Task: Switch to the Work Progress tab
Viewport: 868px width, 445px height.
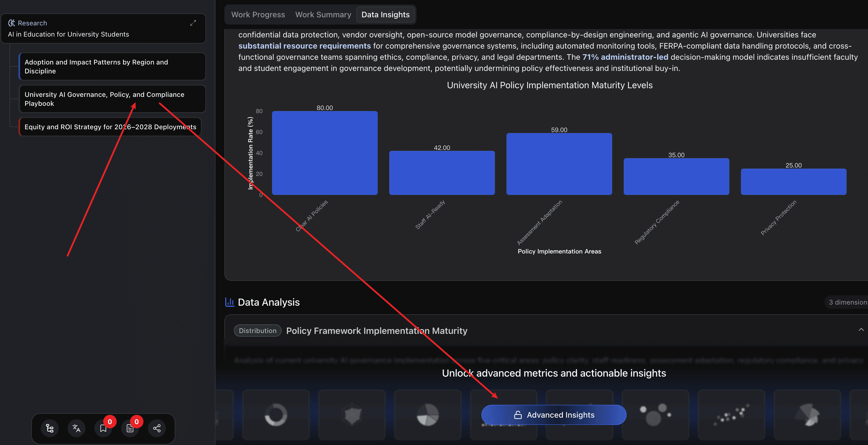Action: tap(258, 15)
